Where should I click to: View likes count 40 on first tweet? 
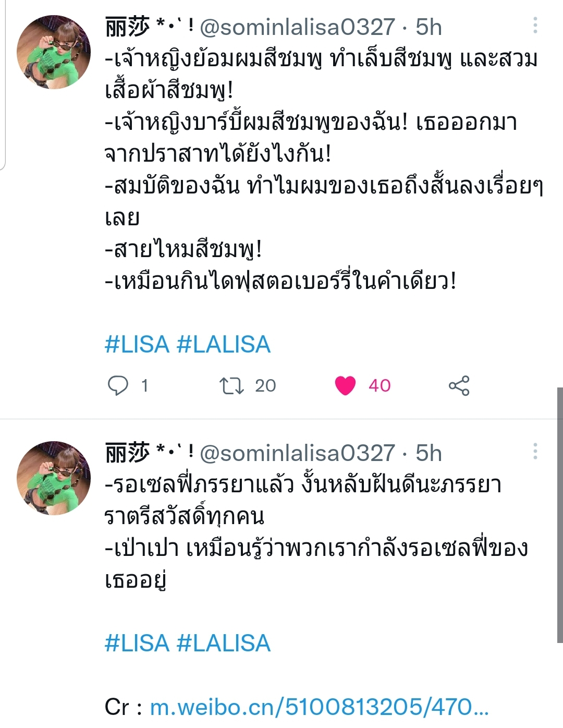click(380, 386)
